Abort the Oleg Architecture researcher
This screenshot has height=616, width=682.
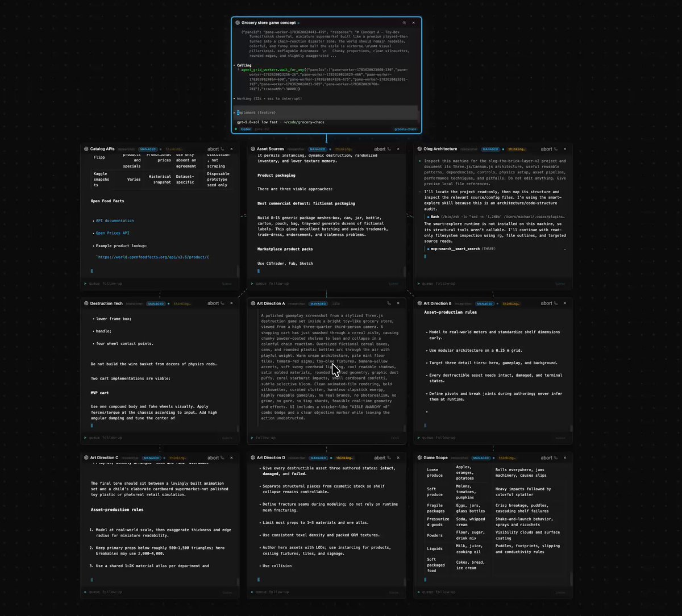point(546,149)
